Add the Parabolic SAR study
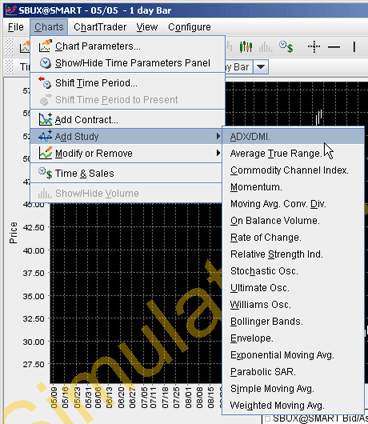This screenshot has width=368, height=424. coord(263,372)
